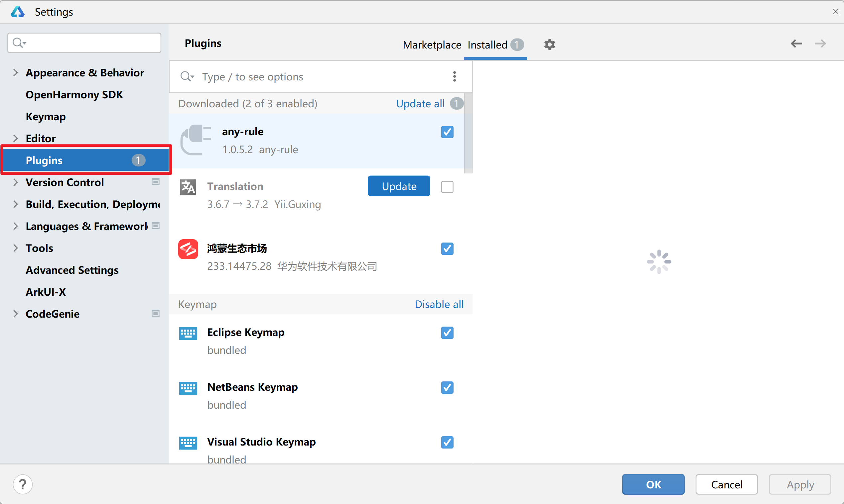Expand Build, Execution, Deployment node
The height and width of the screenshot is (504, 844).
[15, 204]
